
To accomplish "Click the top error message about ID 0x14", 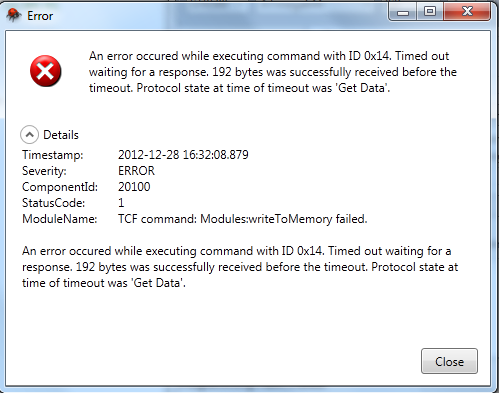I will click(x=273, y=72).
